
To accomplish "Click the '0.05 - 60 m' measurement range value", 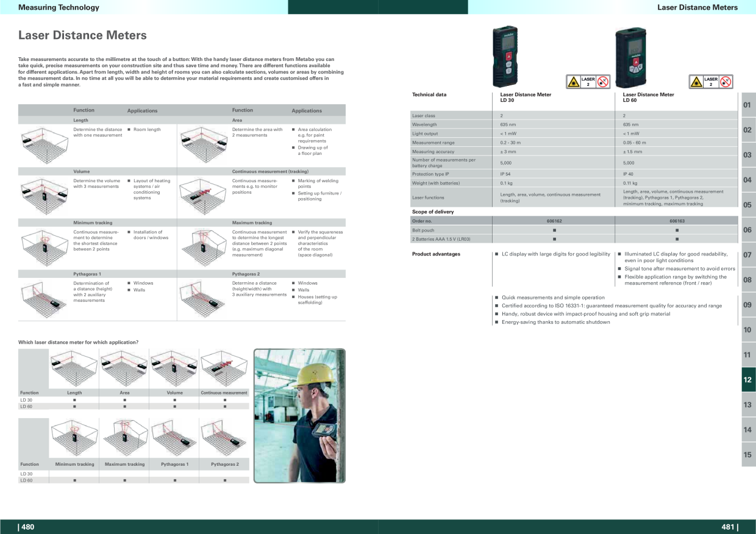I will click(x=635, y=143).
